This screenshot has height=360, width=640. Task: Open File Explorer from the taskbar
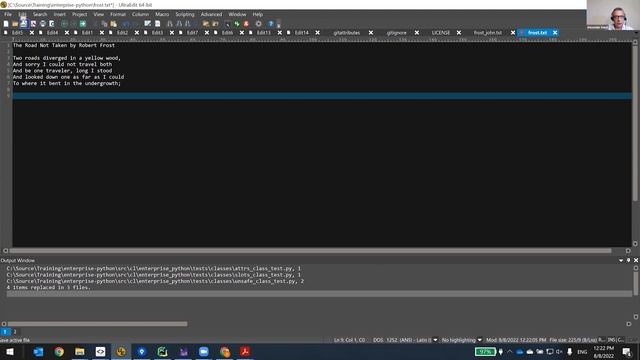pyautogui.click(x=80, y=352)
